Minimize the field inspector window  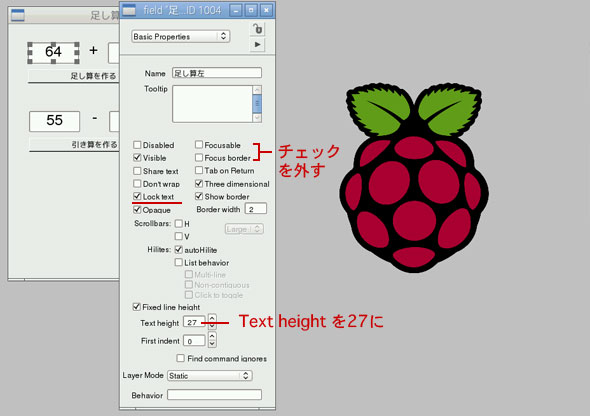(236, 11)
